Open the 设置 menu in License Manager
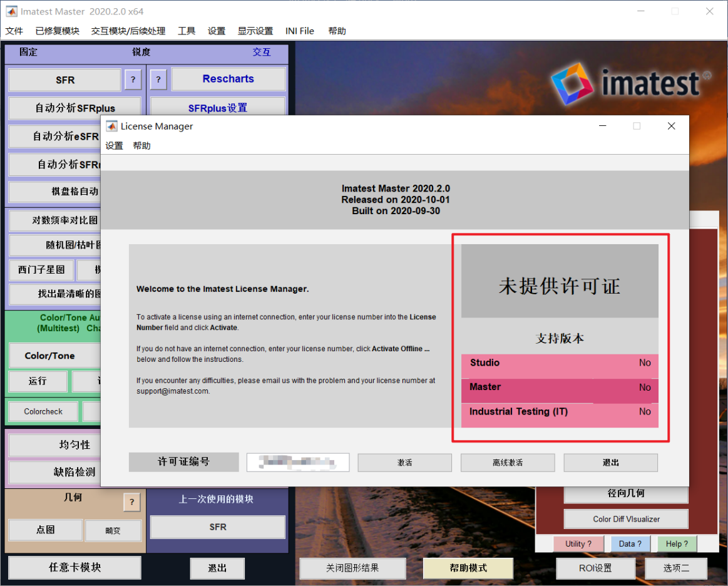This screenshot has width=728, height=586. (x=114, y=146)
